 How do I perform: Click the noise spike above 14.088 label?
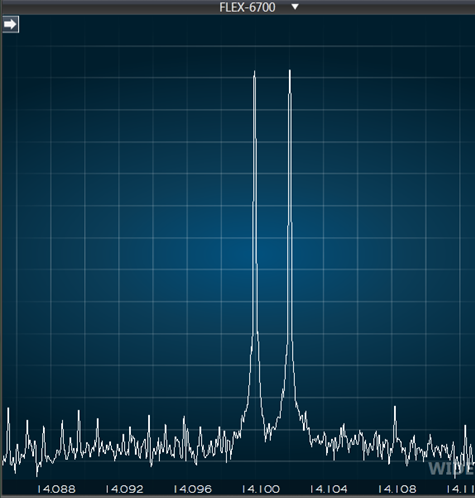tap(62, 422)
